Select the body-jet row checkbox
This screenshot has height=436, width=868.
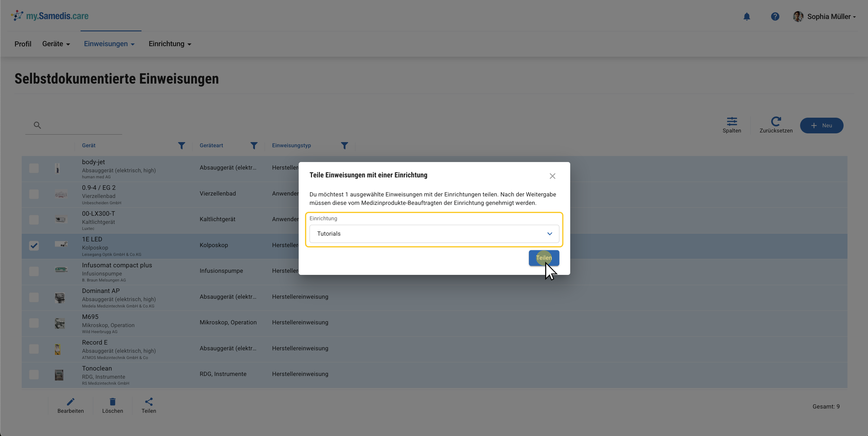[34, 168]
